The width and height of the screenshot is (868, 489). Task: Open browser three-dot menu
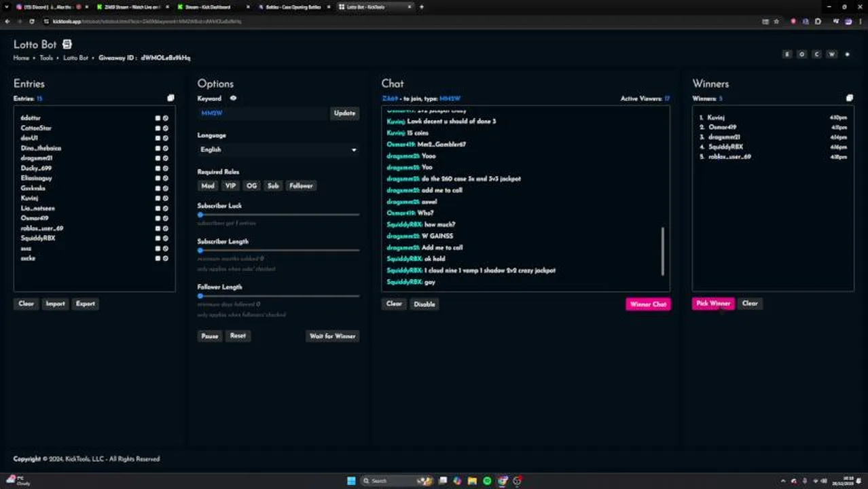coord(861,21)
